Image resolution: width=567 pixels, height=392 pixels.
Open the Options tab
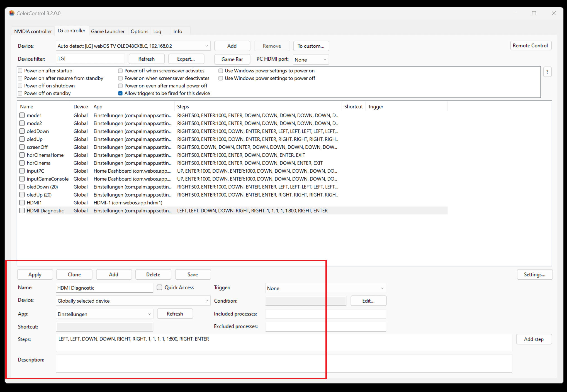coord(139,31)
